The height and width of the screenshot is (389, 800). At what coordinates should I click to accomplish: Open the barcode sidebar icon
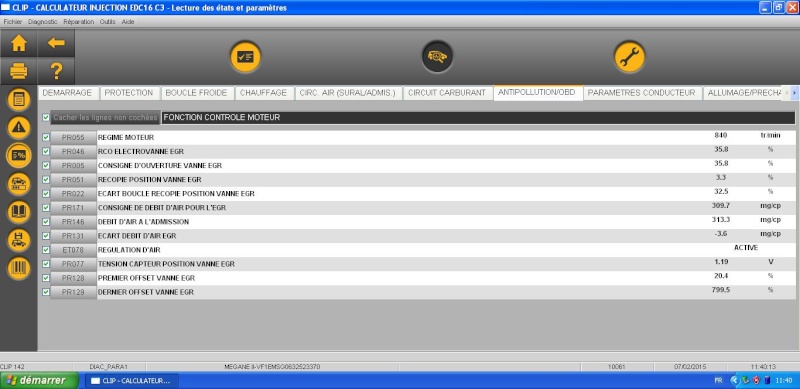click(19, 268)
